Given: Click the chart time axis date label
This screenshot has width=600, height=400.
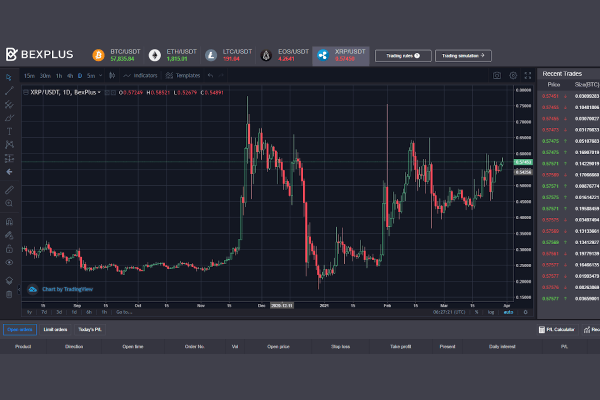Looking at the screenshot, I should (282, 305).
